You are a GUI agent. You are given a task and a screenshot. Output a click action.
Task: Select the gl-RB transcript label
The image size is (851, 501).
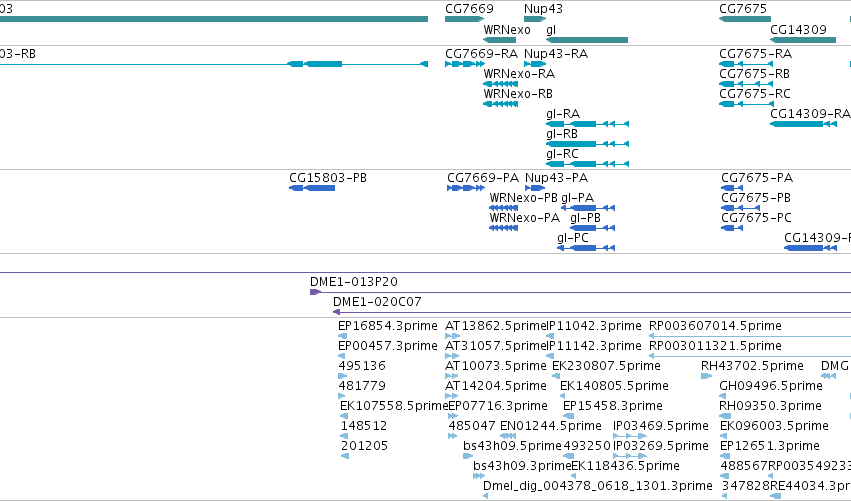point(562,134)
